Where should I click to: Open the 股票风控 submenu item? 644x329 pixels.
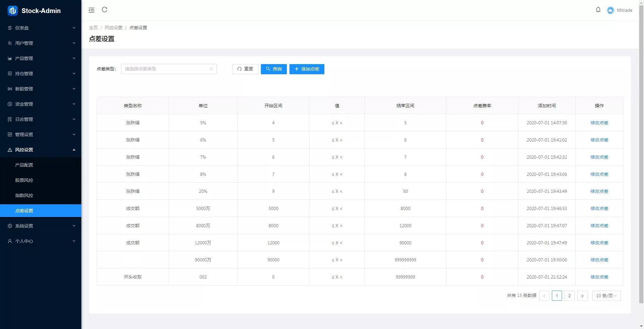click(24, 180)
